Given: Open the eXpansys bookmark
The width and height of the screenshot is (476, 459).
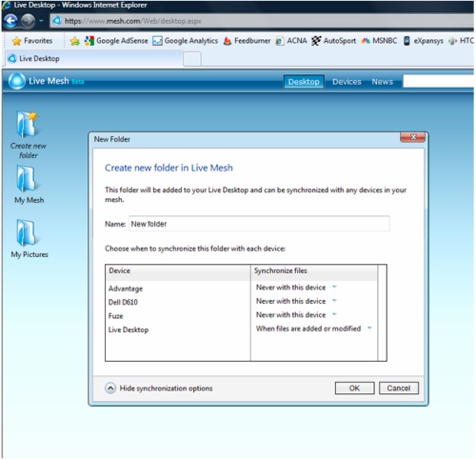Looking at the screenshot, I should click(x=423, y=41).
